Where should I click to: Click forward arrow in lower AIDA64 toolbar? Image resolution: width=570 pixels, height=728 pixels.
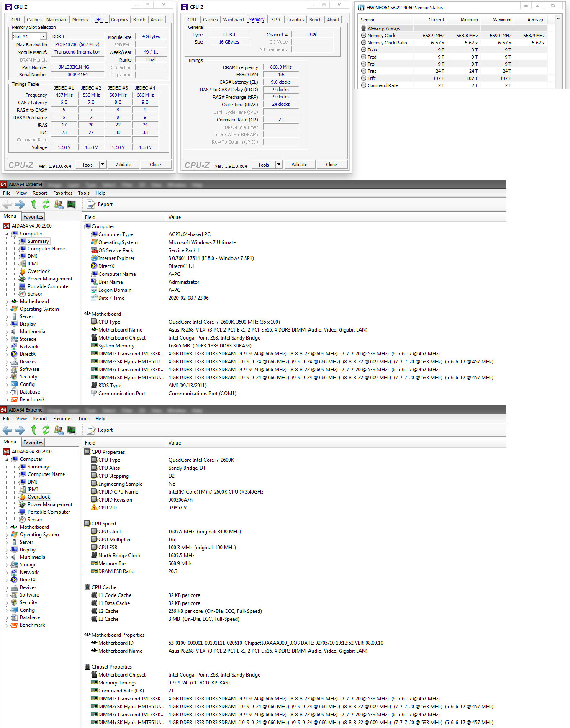tap(20, 430)
